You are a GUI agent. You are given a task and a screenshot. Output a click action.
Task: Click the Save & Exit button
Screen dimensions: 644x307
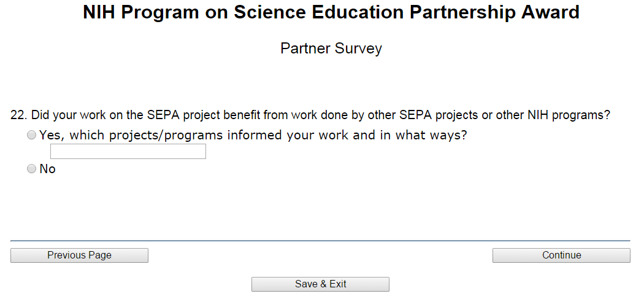tap(320, 284)
